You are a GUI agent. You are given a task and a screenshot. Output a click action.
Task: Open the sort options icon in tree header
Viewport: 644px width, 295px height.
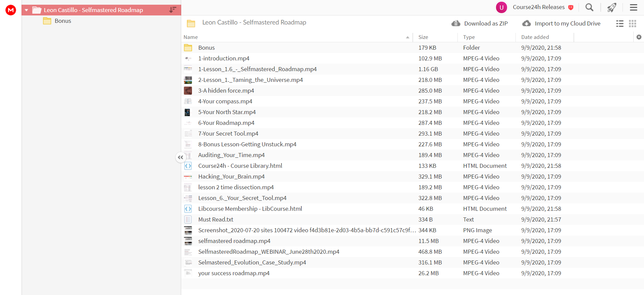[172, 10]
